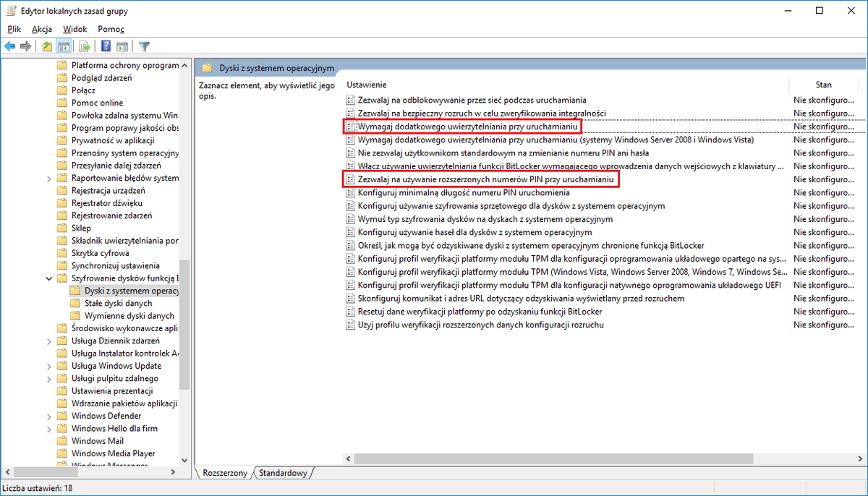Toggle the Show/Hide Action Pane icon
868x496 pixels.
tap(122, 46)
